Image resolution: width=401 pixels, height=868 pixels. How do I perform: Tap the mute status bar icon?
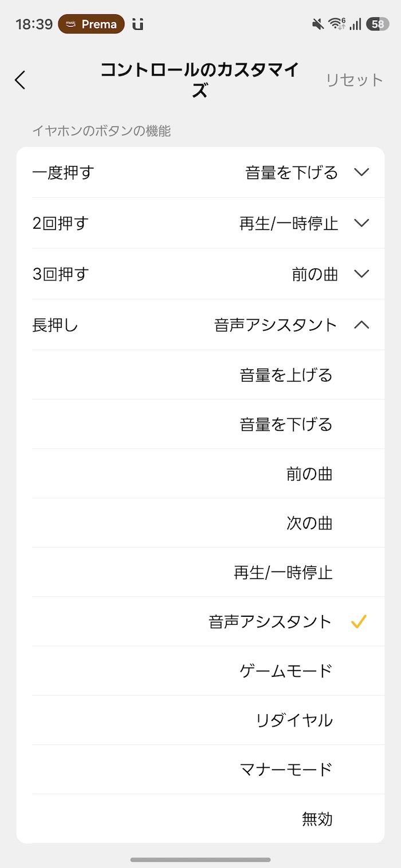(x=317, y=24)
